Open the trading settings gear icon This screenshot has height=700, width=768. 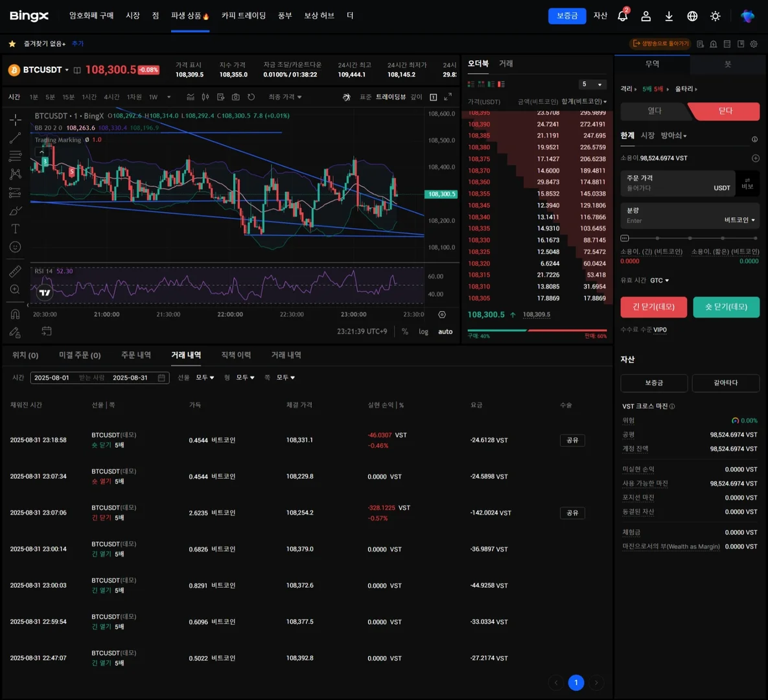click(x=754, y=44)
